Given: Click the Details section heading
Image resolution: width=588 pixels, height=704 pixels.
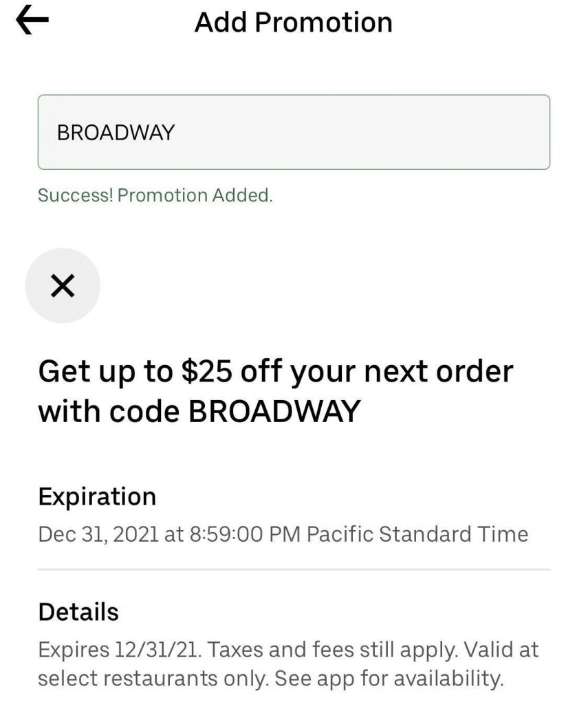Looking at the screenshot, I should [78, 612].
